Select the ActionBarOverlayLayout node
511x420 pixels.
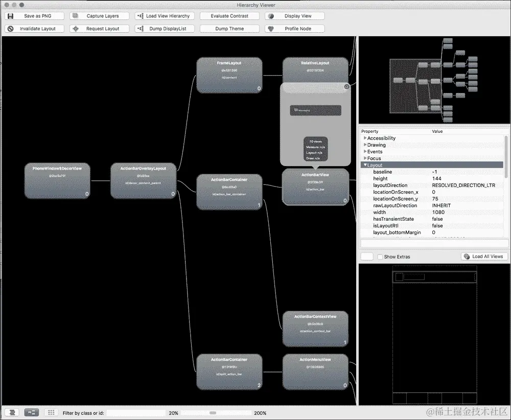pos(144,180)
